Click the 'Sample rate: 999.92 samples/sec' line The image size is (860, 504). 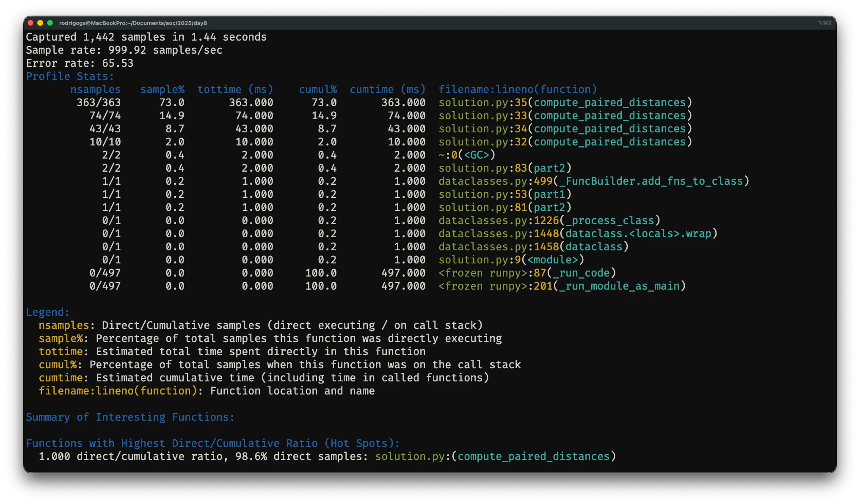coord(124,50)
